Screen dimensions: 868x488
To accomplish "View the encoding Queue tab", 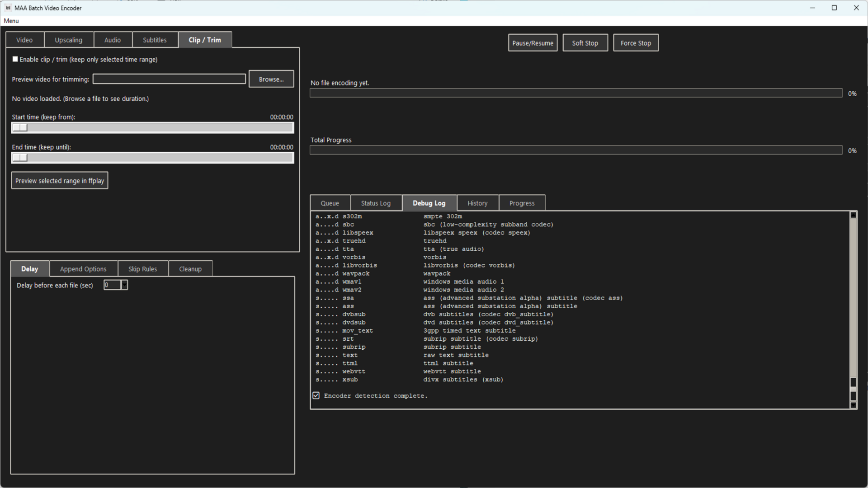I will click(x=330, y=203).
